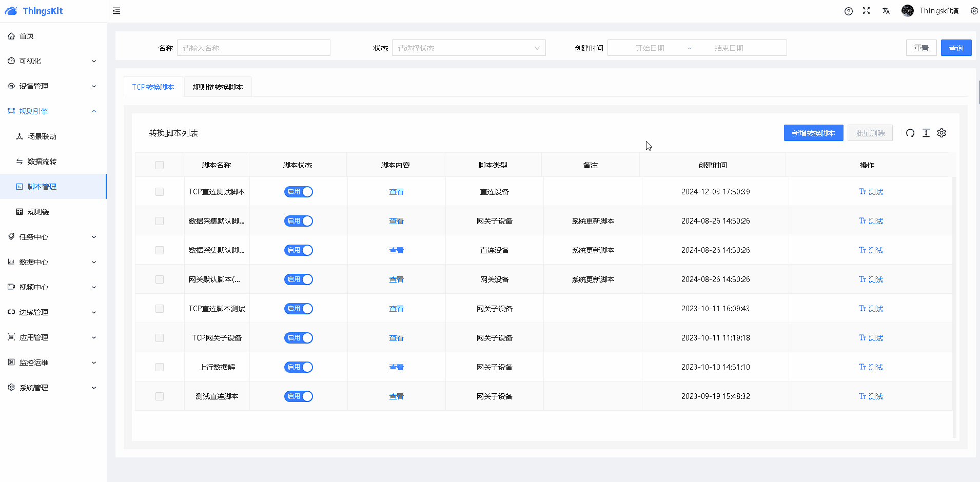
Task: Go to 场景联动 in the sidebar
Action: click(x=42, y=136)
